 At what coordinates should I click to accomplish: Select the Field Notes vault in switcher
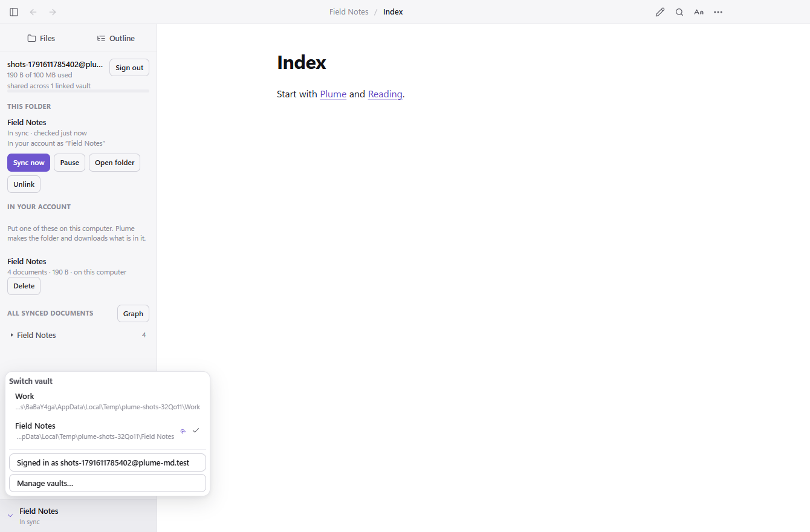pos(108,431)
